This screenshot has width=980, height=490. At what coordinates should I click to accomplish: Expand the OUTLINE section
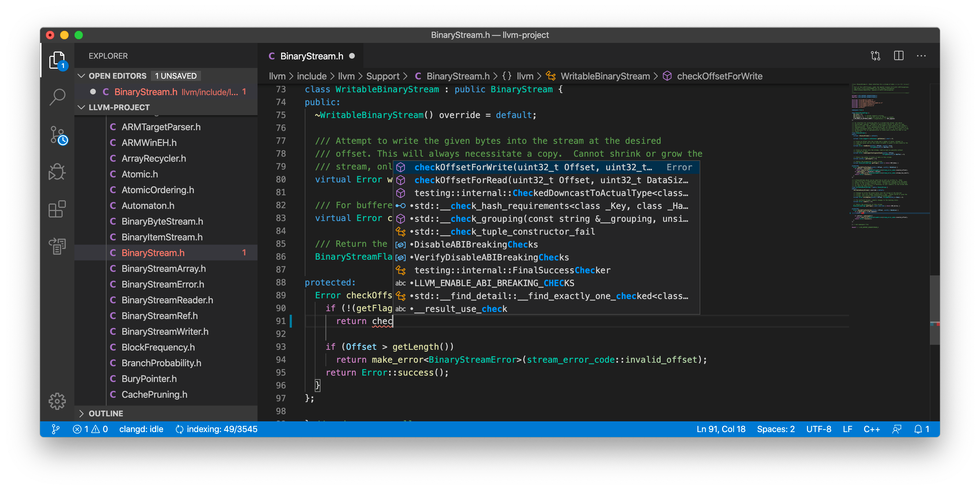[x=82, y=413]
